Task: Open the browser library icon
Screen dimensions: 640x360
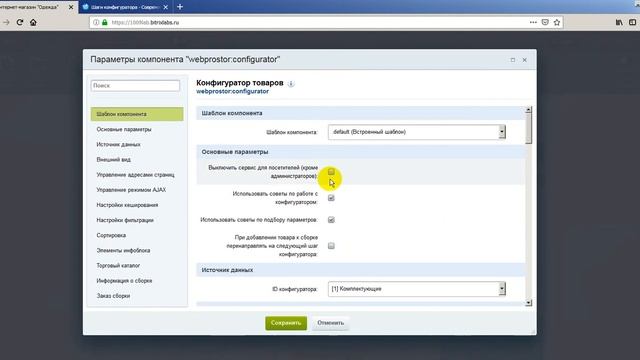Action: pyautogui.click(x=619, y=22)
